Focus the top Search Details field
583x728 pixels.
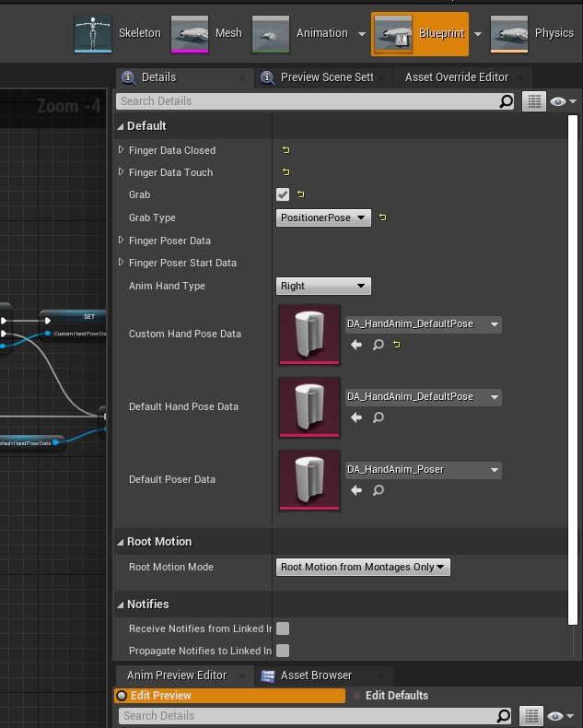pos(316,101)
